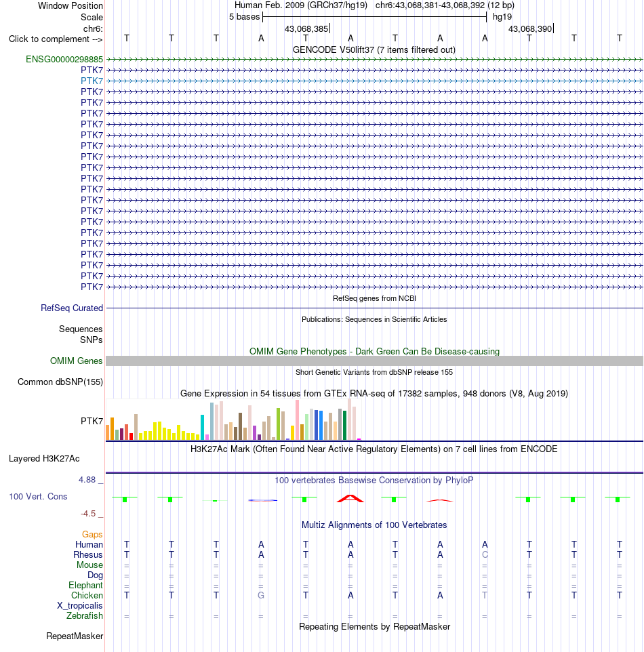Screen dimensions: 644x652
Task: Open the "RefSeq Curated" track label
Action: click(x=72, y=308)
